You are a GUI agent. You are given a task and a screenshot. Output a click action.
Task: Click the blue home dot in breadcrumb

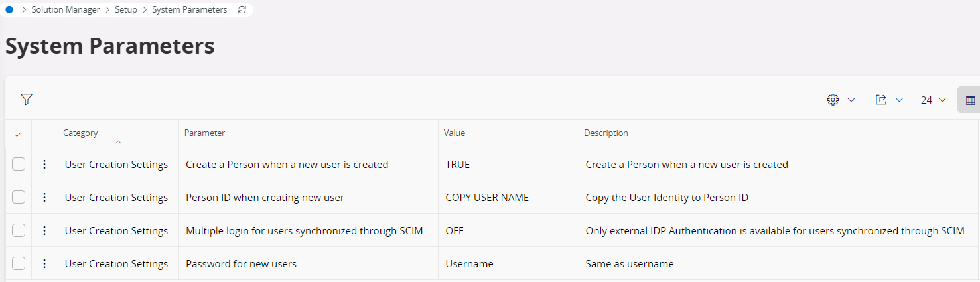coord(9,10)
